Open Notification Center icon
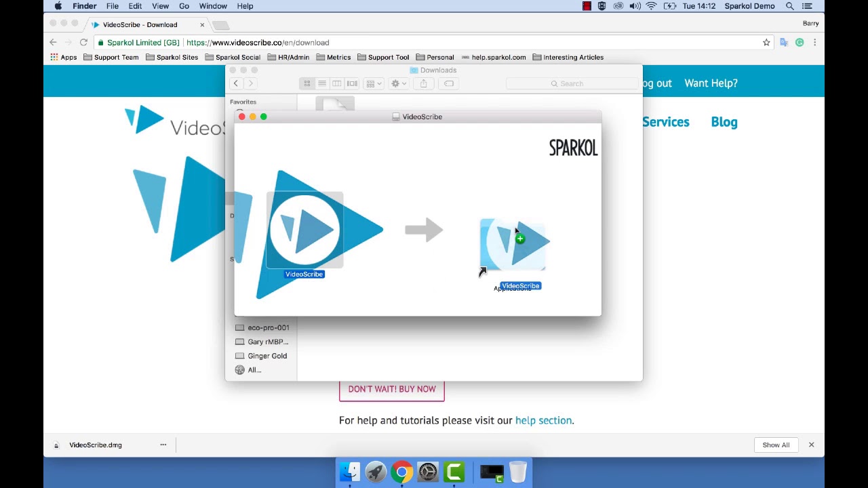The width and height of the screenshot is (868, 488). point(807,6)
